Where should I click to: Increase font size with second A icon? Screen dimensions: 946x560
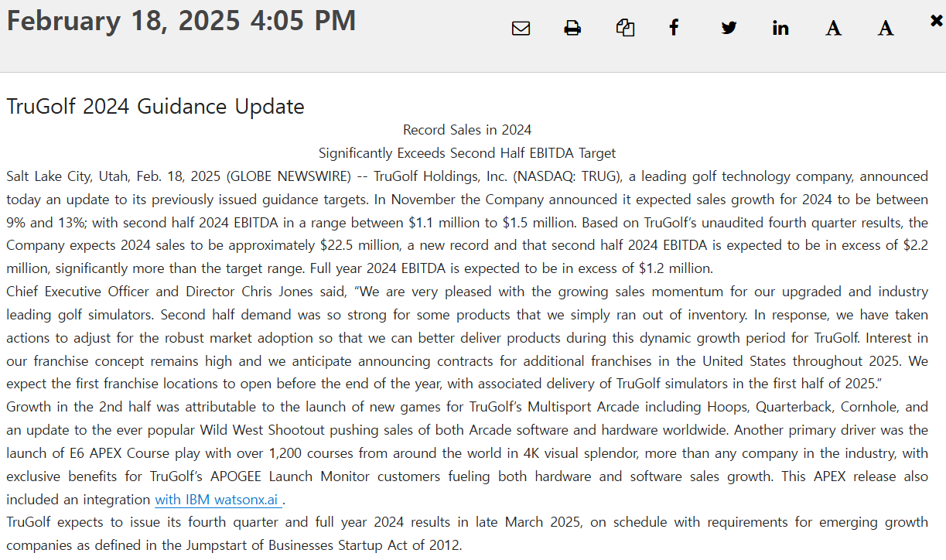click(886, 29)
